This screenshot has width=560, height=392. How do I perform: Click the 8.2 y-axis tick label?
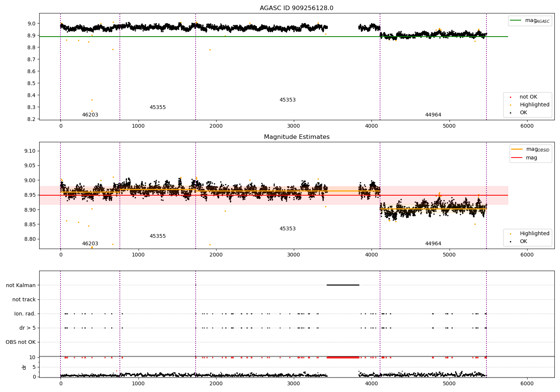[x=31, y=119]
